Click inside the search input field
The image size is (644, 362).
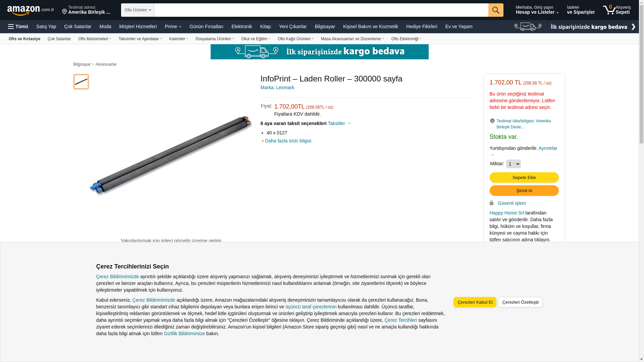pos(321,10)
